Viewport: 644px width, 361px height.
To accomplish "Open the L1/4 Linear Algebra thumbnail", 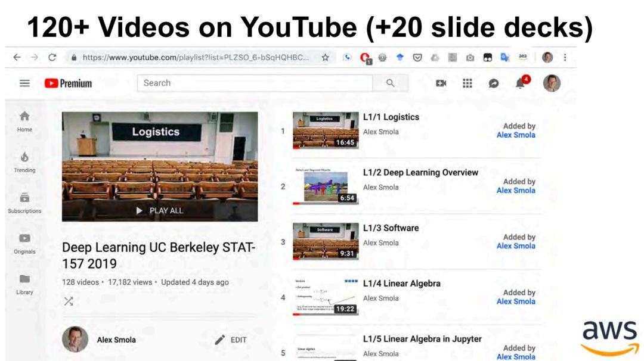I will click(x=326, y=297).
